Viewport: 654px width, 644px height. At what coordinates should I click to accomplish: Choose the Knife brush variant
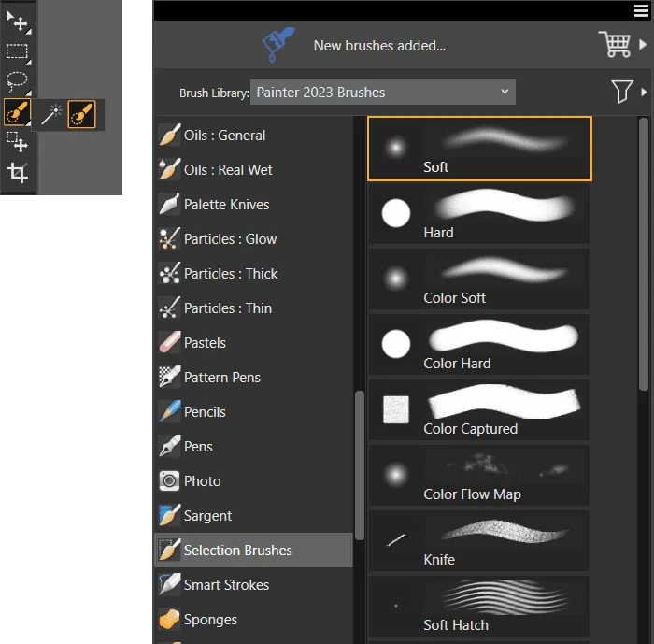point(479,541)
